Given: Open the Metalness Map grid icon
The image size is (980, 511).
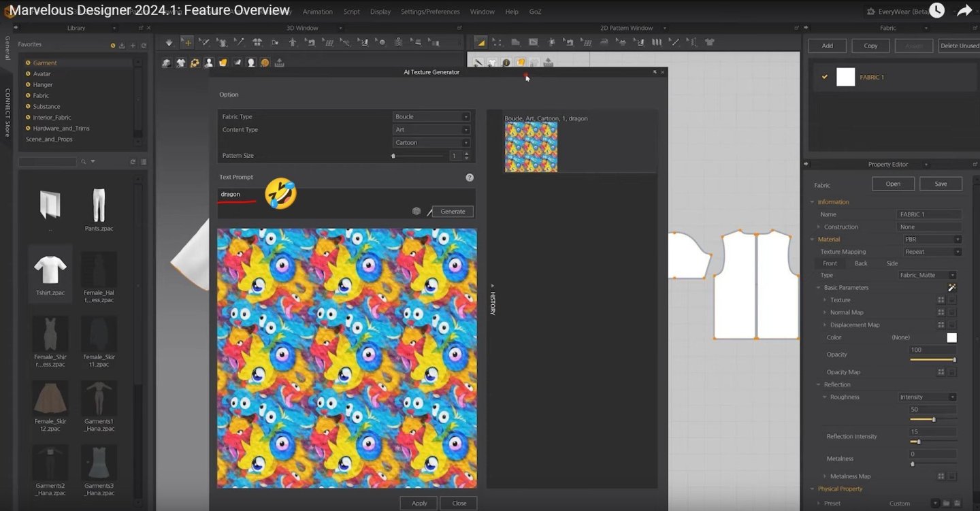Looking at the screenshot, I should coord(941,476).
